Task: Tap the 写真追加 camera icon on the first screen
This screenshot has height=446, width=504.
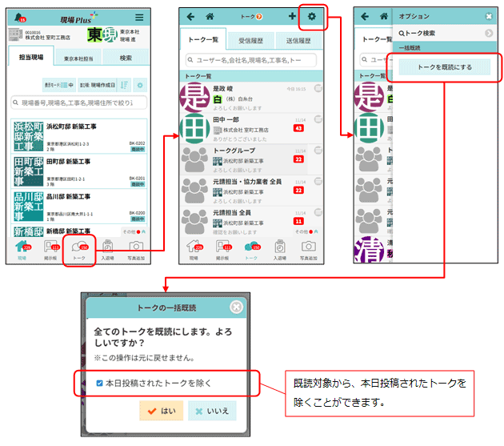Action: pyautogui.click(x=136, y=250)
